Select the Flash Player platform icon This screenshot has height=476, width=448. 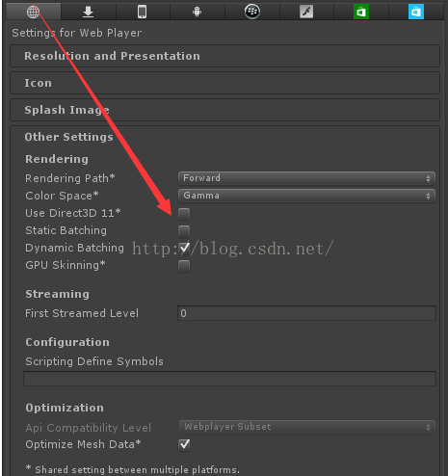click(306, 12)
